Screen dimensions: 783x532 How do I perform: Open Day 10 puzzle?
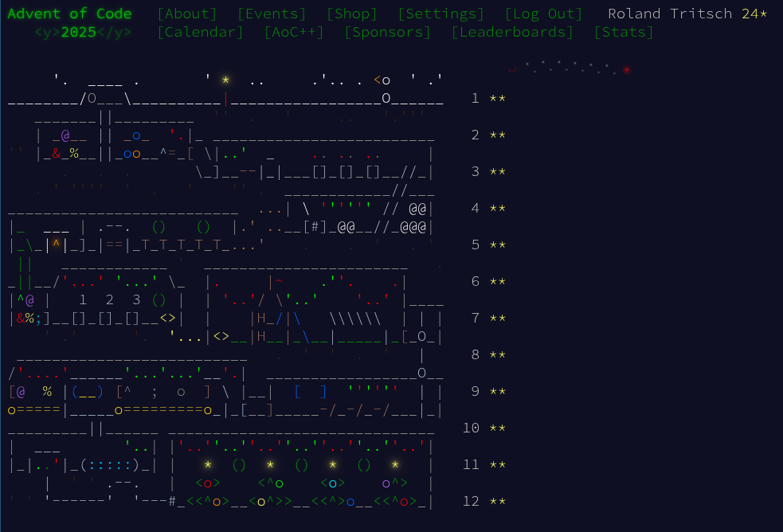pyautogui.click(x=471, y=428)
